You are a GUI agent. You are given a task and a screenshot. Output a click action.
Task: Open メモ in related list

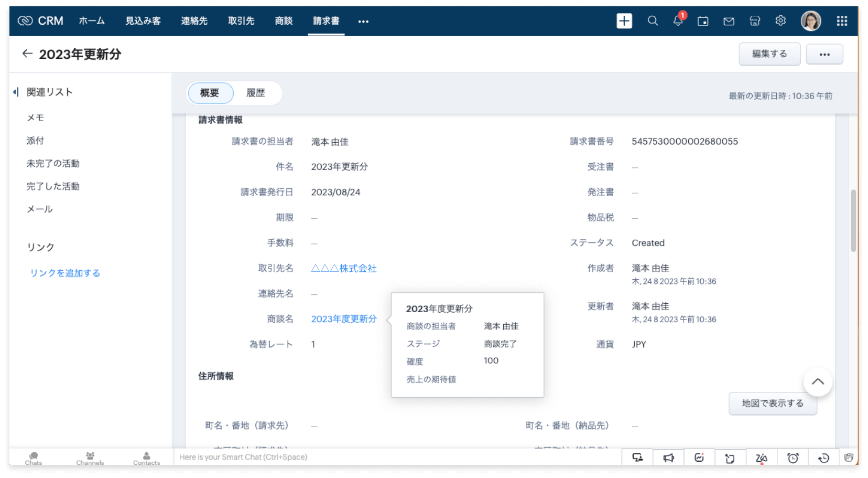pos(36,118)
